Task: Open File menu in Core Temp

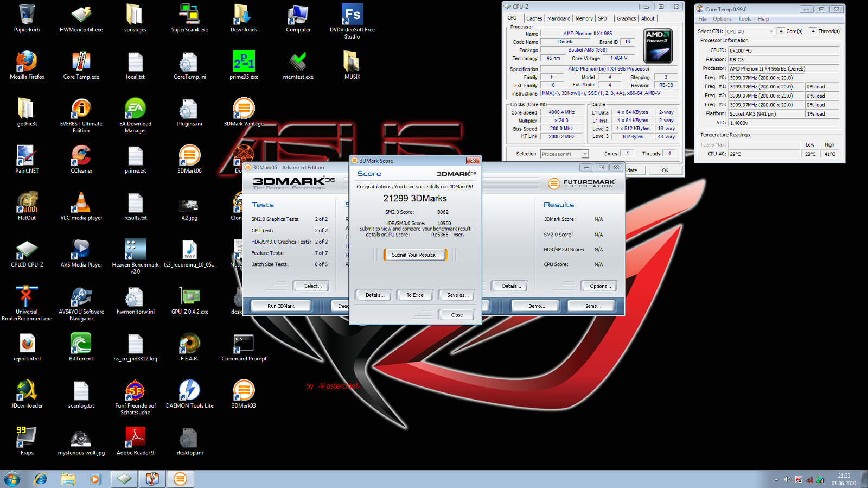Action: [703, 19]
